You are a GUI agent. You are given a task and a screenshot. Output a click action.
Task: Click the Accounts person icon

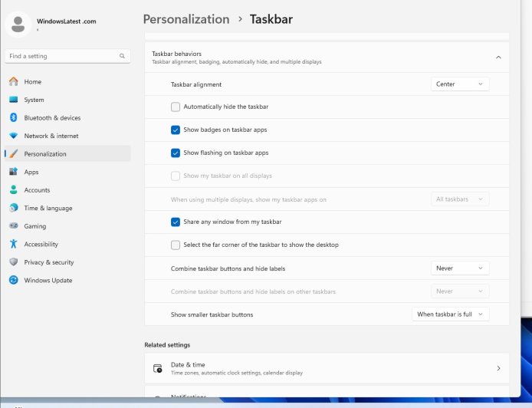[x=13, y=190]
